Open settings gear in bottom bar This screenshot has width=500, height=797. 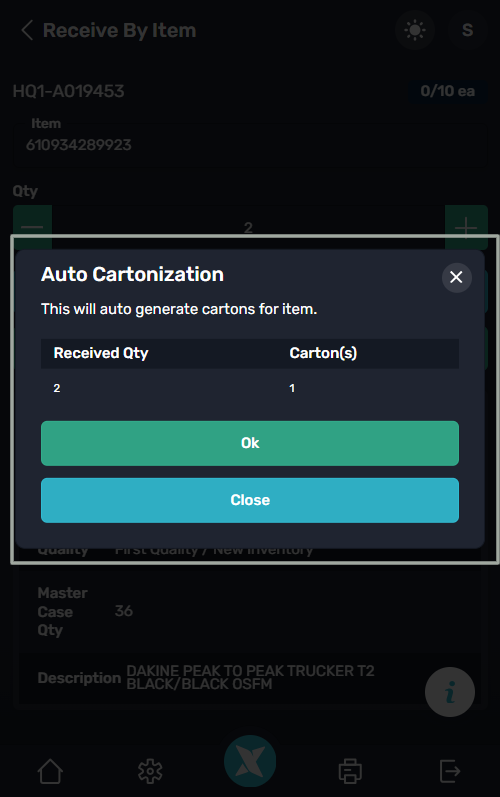tap(150, 771)
